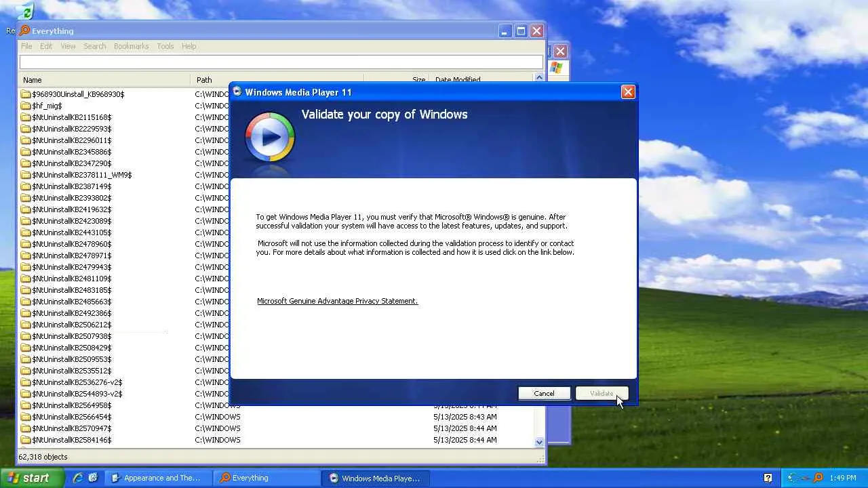This screenshot has height=488, width=868.
Task: Activate Windows Media Player taskbar button
Action: [x=375, y=478]
